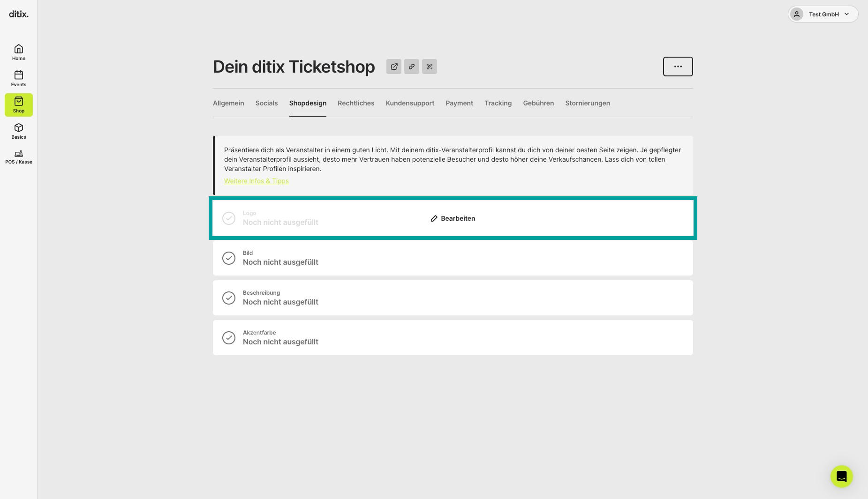Expand the Test GmbH account dropdown
Screen dimensions: 868x499
(x=823, y=14)
